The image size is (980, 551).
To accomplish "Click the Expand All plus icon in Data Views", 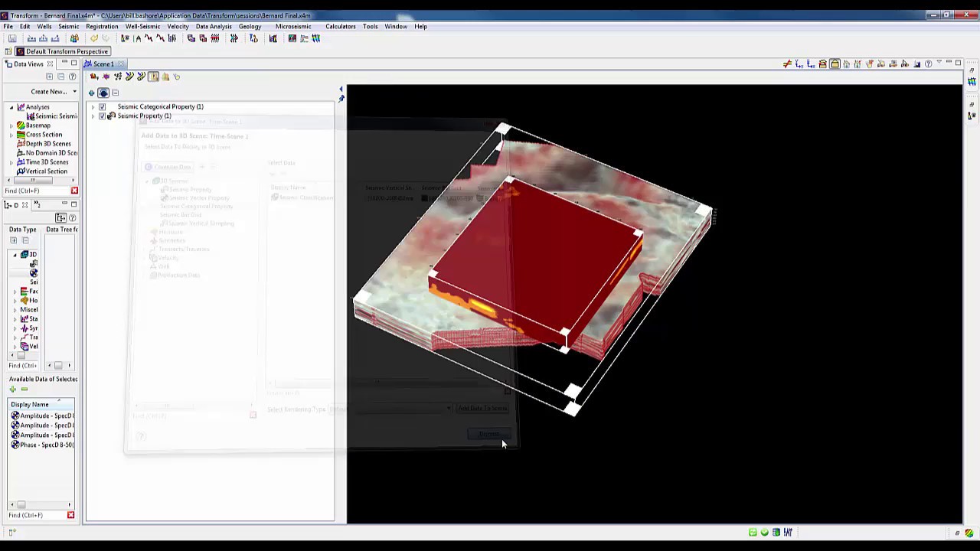I will [50, 77].
